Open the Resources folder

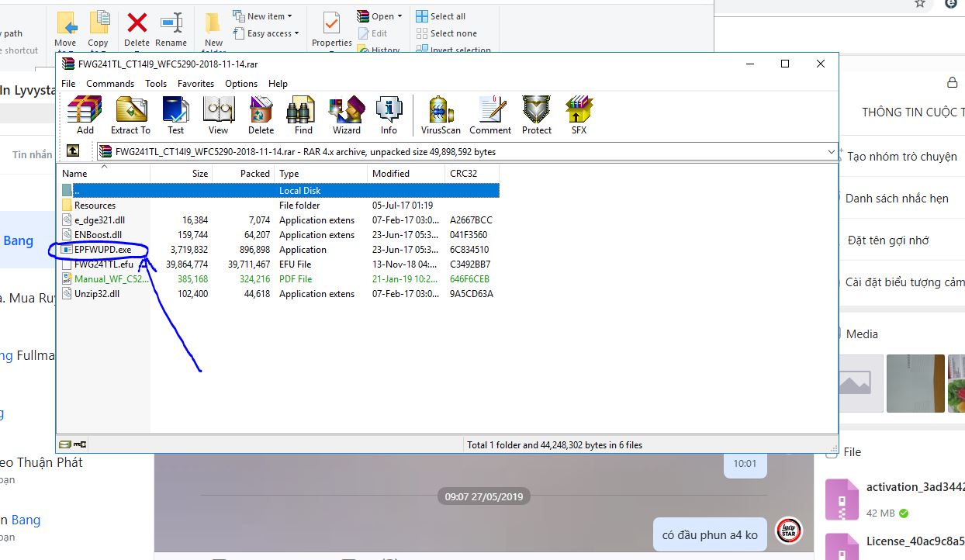click(x=95, y=206)
